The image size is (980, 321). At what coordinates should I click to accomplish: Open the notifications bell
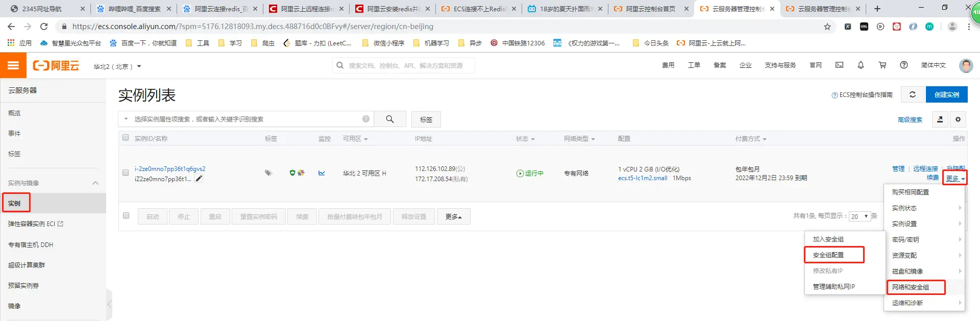[x=861, y=65]
